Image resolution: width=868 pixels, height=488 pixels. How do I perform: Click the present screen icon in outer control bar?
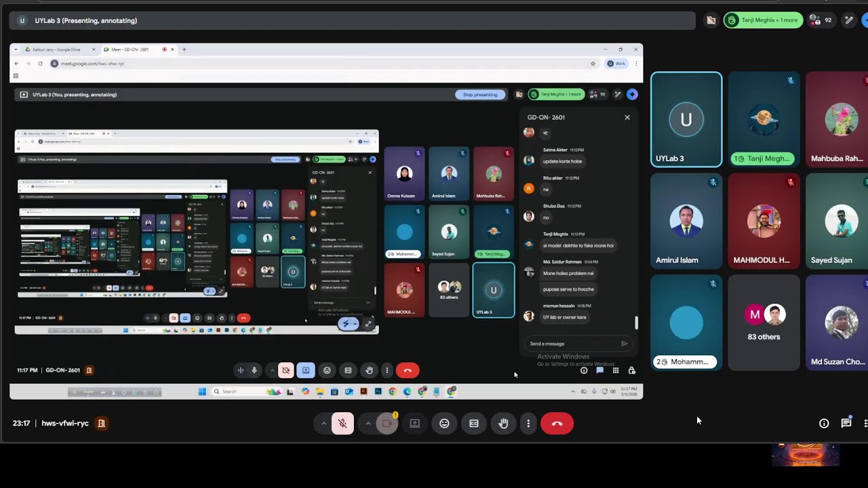coord(415,424)
